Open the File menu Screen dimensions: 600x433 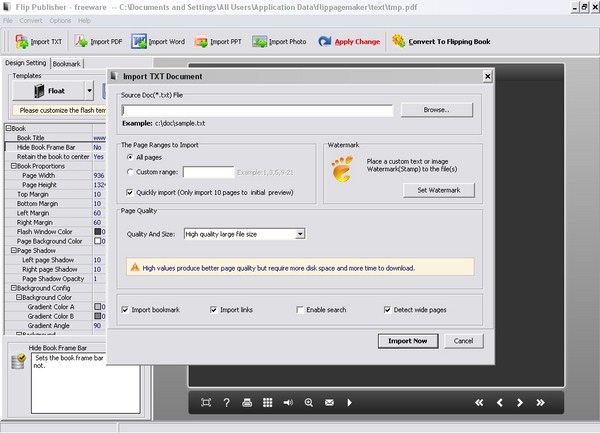pyautogui.click(x=8, y=21)
